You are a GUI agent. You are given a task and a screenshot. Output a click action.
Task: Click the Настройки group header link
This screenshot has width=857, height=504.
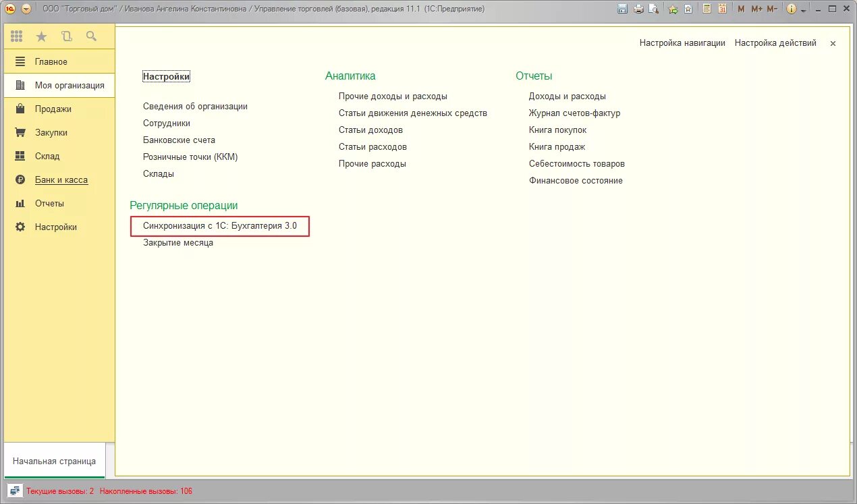click(167, 76)
